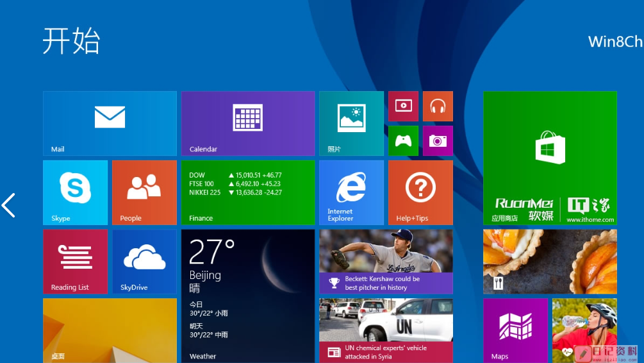The height and width of the screenshot is (363, 644).
Task: Open the Food & Drink tile with tarts
Action: coord(550,262)
